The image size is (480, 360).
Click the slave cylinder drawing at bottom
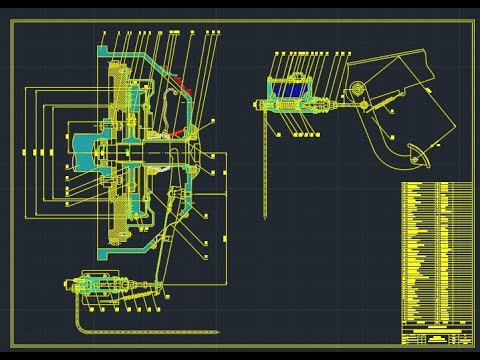tap(112, 287)
